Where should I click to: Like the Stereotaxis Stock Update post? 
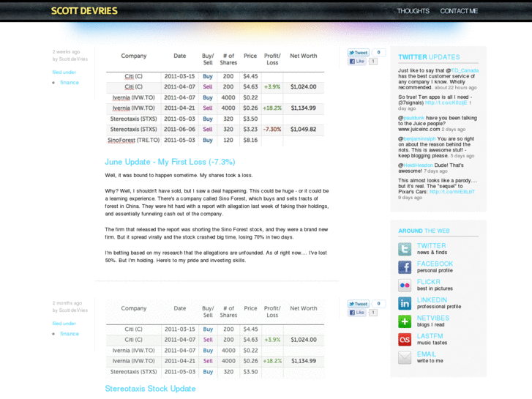(x=356, y=313)
